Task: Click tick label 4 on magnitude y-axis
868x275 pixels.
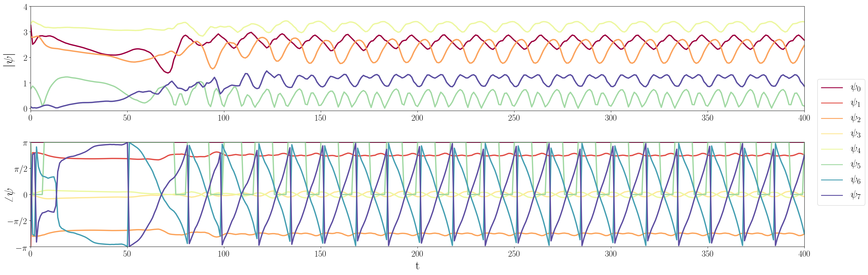Action: pyautogui.click(x=26, y=7)
